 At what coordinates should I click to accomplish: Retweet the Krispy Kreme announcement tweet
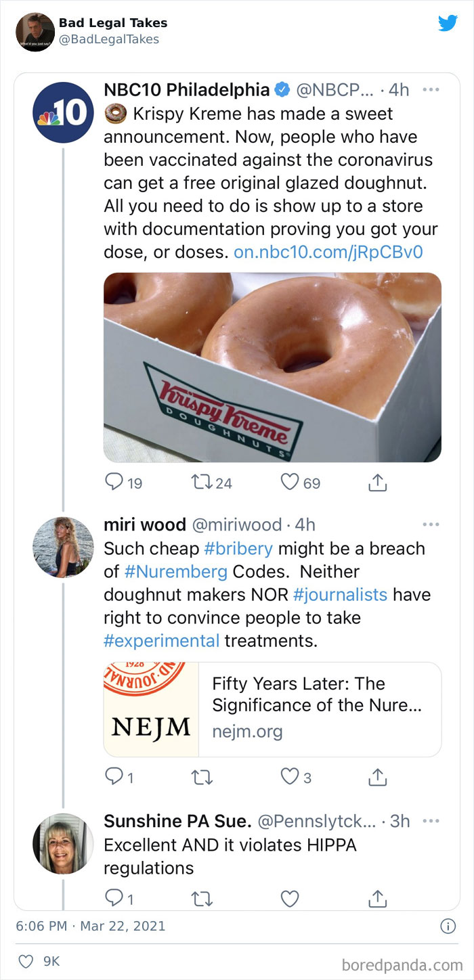(x=200, y=482)
